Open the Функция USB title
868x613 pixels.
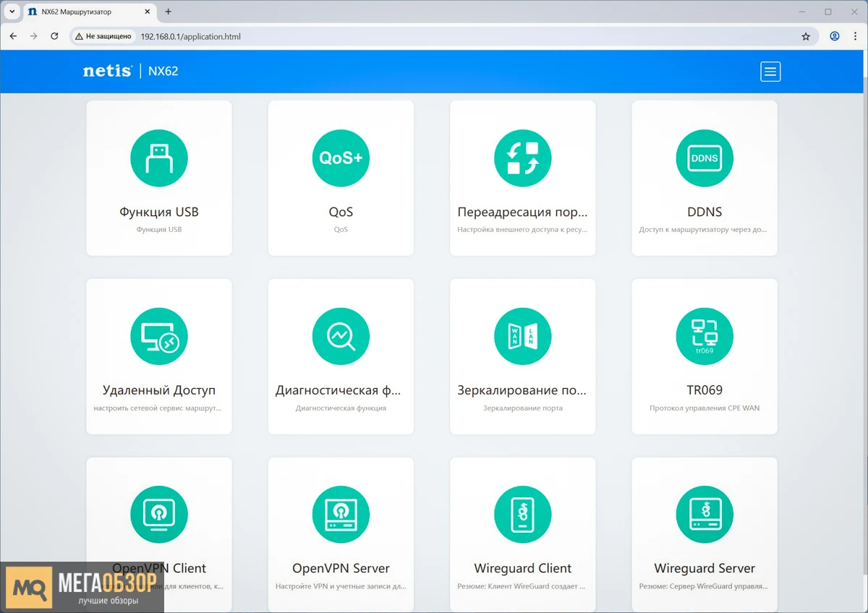click(x=159, y=213)
